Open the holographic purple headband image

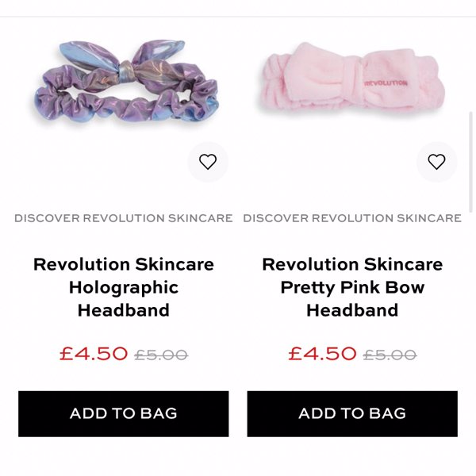click(x=126, y=83)
